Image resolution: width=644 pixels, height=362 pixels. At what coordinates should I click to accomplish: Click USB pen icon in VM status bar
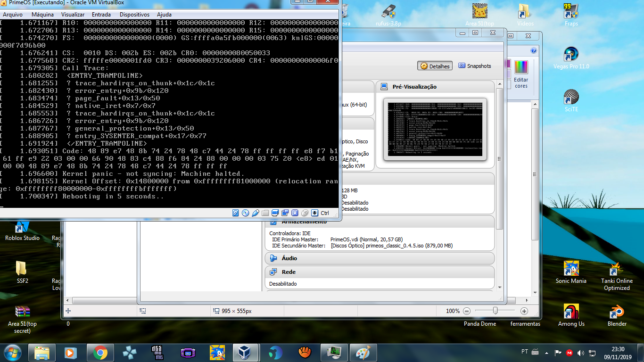(x=256, y=213)
